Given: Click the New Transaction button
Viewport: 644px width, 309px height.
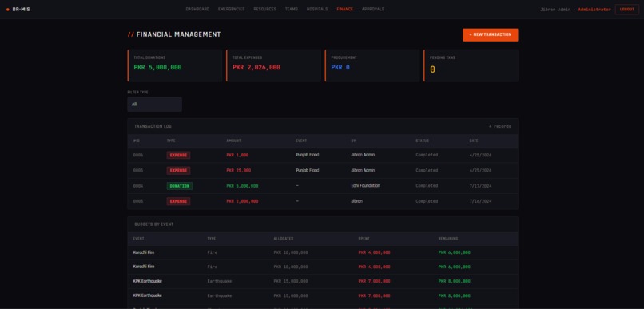Looking at the screenshot, I should tap(491, 35).
